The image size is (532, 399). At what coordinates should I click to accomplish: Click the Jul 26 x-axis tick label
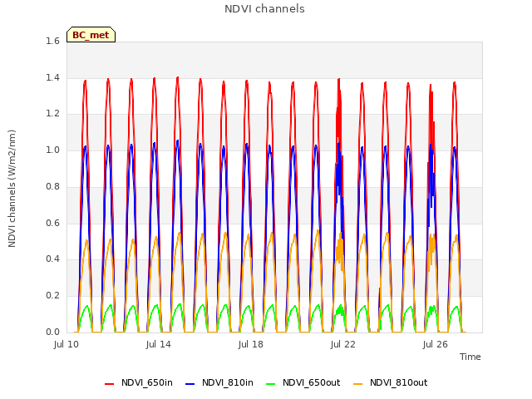pyautogui.click(x=436, y=345)
